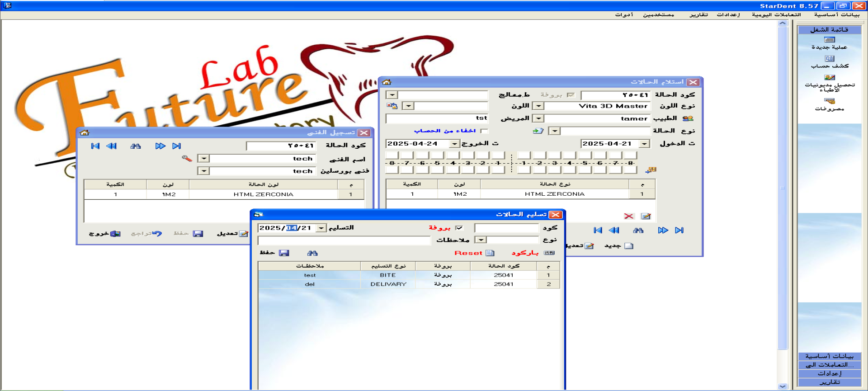The image size is (868, 391).
Task: Go to previous record in تسجيل الفنى
Action: [111, 146]
